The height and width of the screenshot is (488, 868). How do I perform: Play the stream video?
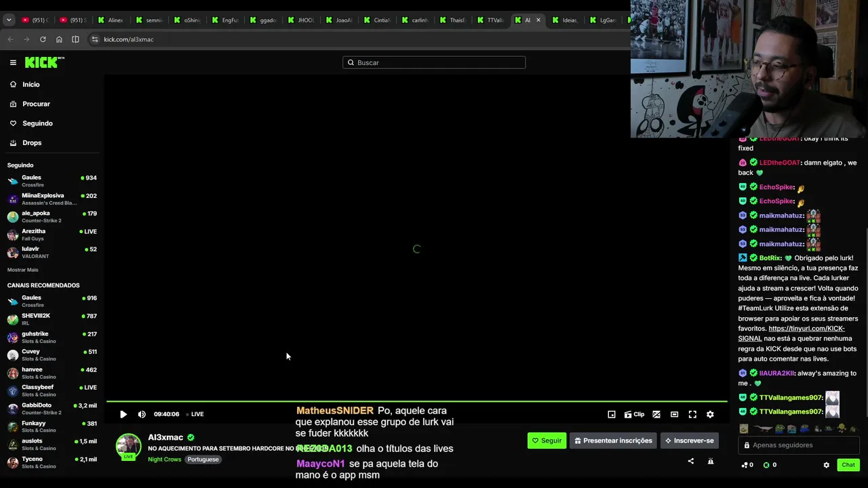point(123,414)
